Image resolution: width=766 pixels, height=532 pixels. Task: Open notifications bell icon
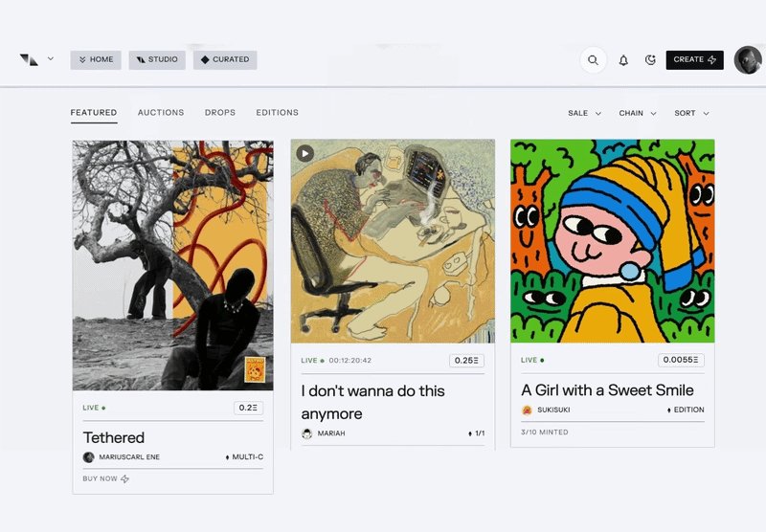623,60
